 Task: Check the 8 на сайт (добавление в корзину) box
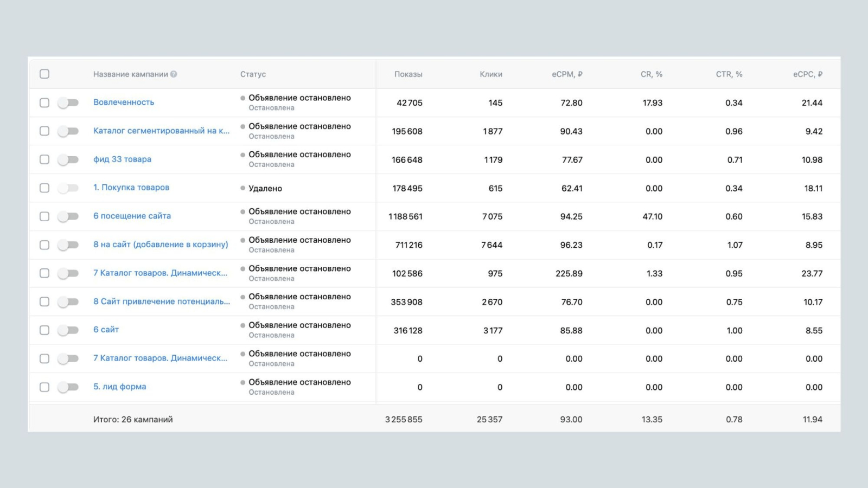click(x=44, y=245)
